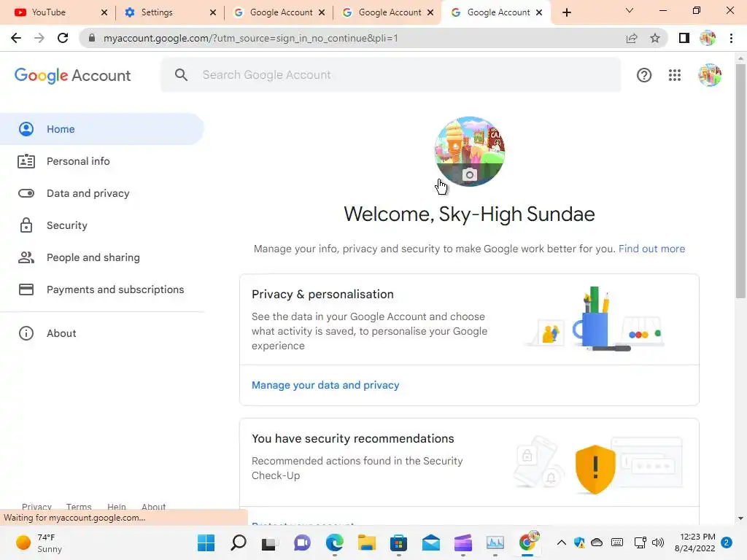Click the Terms footer link
This screenshot has height=560, width=747.
[x=79, y=506]
